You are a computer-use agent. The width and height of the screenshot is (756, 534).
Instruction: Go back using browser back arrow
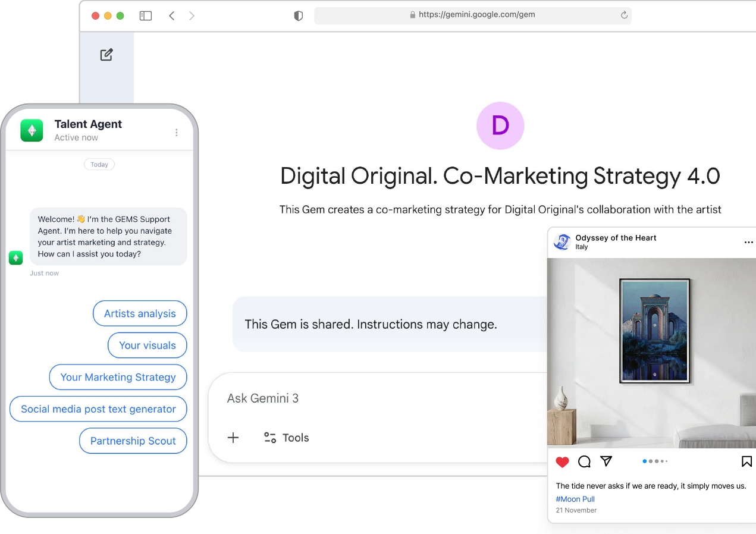[172, 16]
